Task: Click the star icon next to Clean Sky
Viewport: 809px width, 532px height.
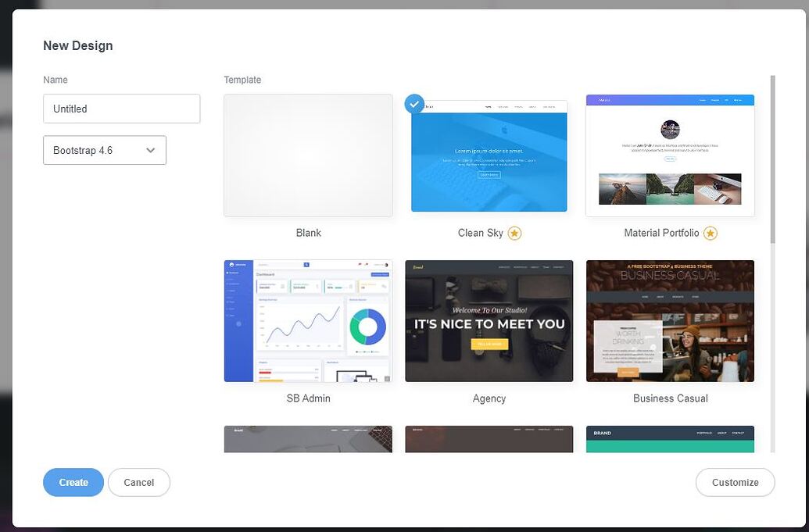Action: [x=514, y=233]
